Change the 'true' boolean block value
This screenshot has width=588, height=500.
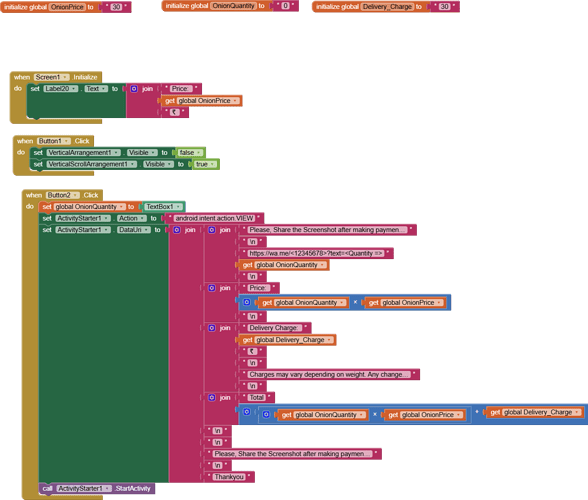click(x=206, y=164)
